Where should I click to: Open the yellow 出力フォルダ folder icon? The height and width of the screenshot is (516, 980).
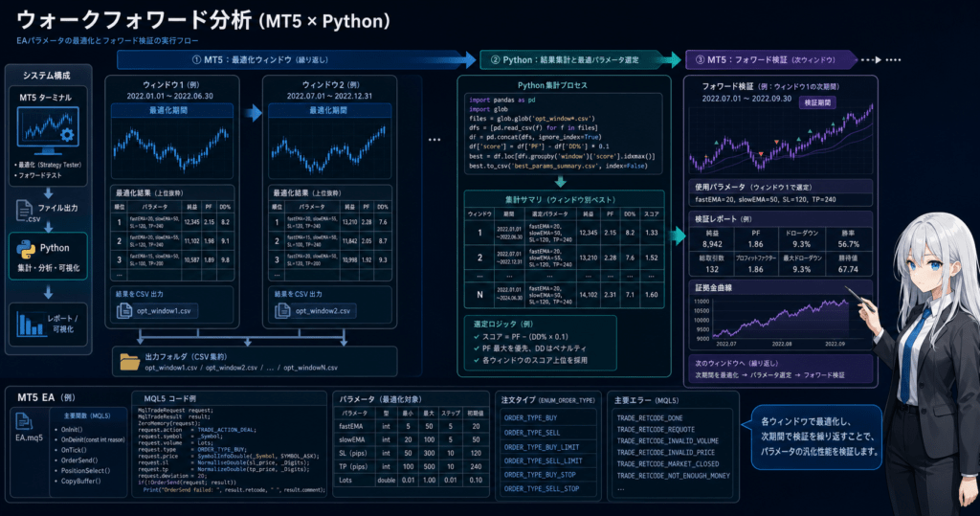[129, 362]
